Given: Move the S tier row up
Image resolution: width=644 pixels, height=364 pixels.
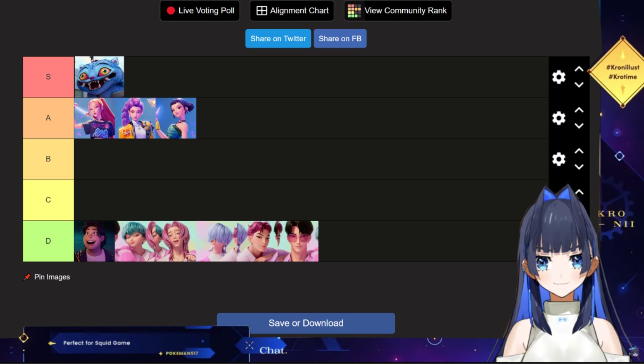Looking at the screenshot, I should click(579, 69).
